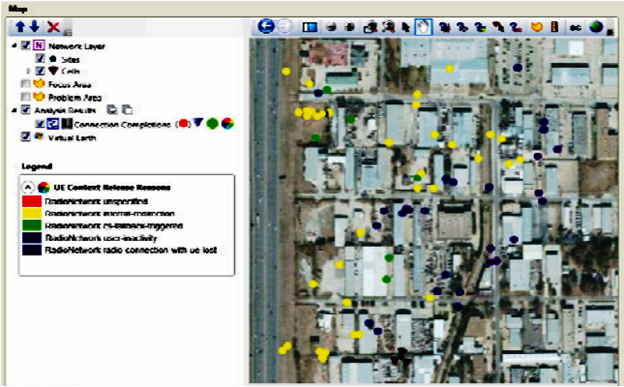
Task: Click the orange flame focus area tool
Action: pos(537,27)
